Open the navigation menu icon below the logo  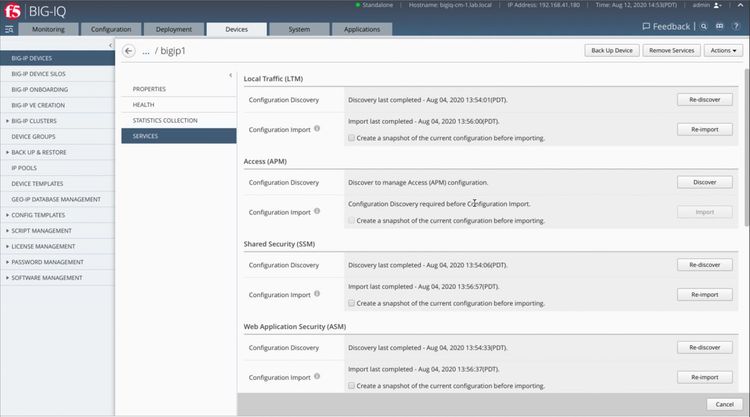[9, 29]
